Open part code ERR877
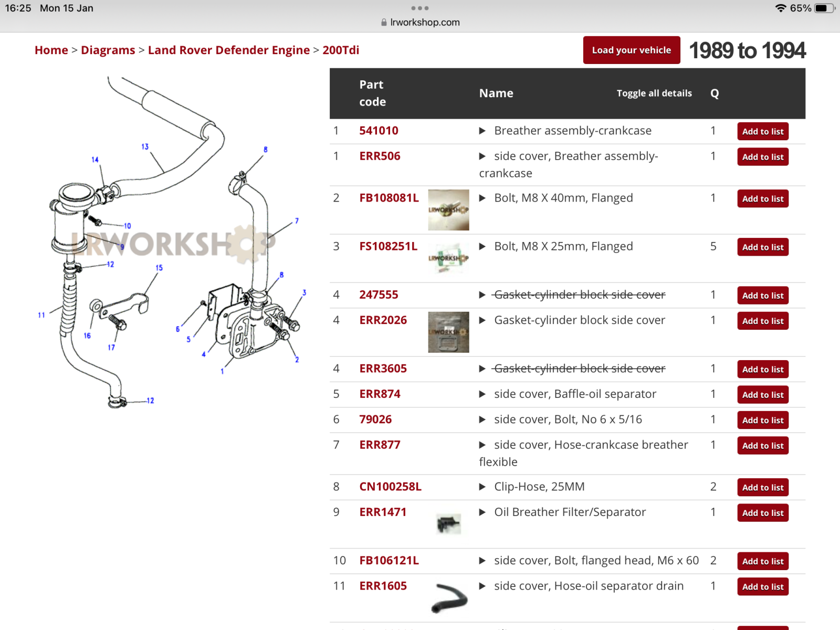The width and height of the screenshot is (840, 630). tap(380, 445)
